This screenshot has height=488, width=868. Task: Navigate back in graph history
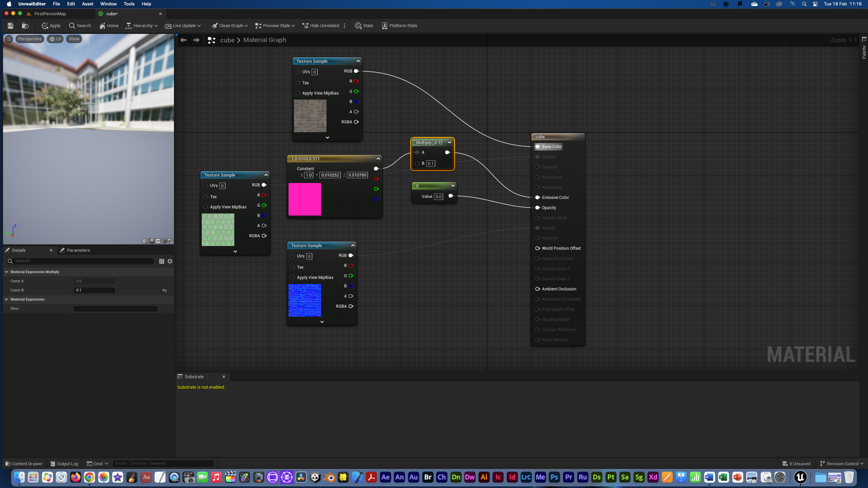(x=183, y=40)
